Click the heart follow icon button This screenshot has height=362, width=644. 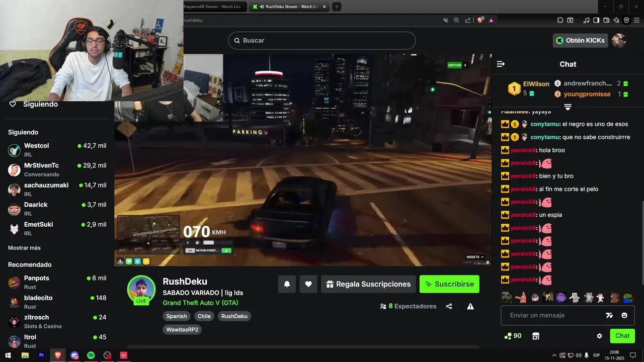308,284
